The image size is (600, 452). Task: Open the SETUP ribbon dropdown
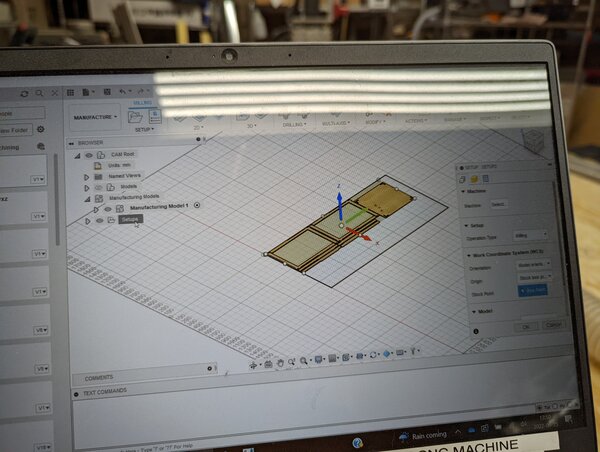point(145,129)
